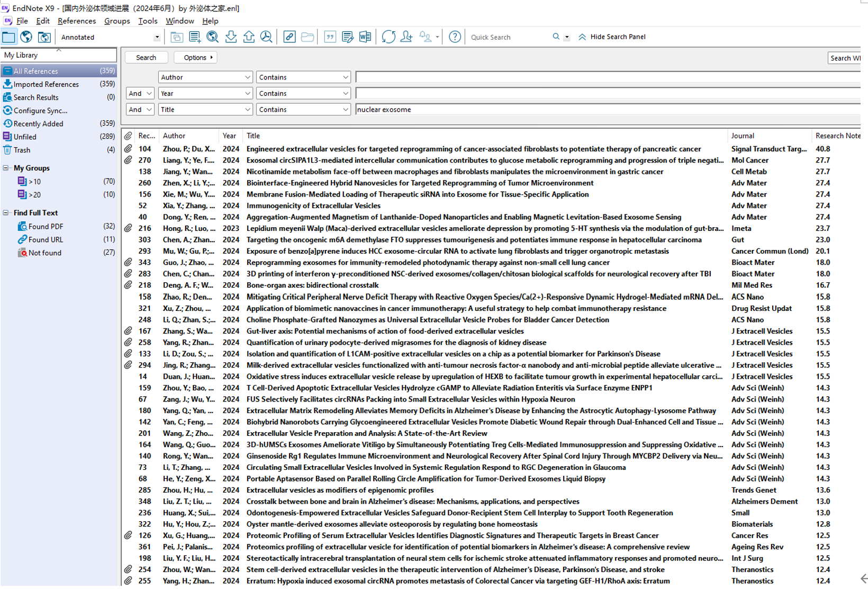Create a New Reference via toolbar icon
This screenshot has height=589, width=868.
(195, 37)
